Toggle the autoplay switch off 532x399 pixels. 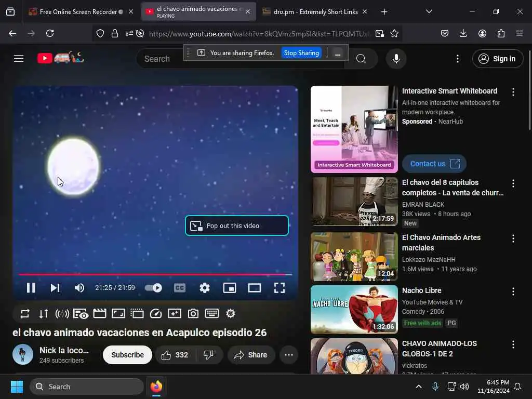[153, 288]
